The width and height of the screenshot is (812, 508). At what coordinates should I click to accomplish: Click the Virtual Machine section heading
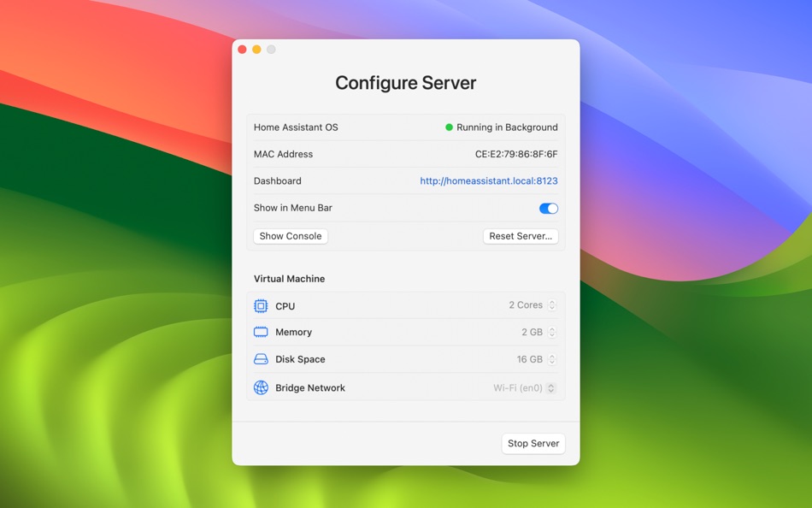(290, 278)
